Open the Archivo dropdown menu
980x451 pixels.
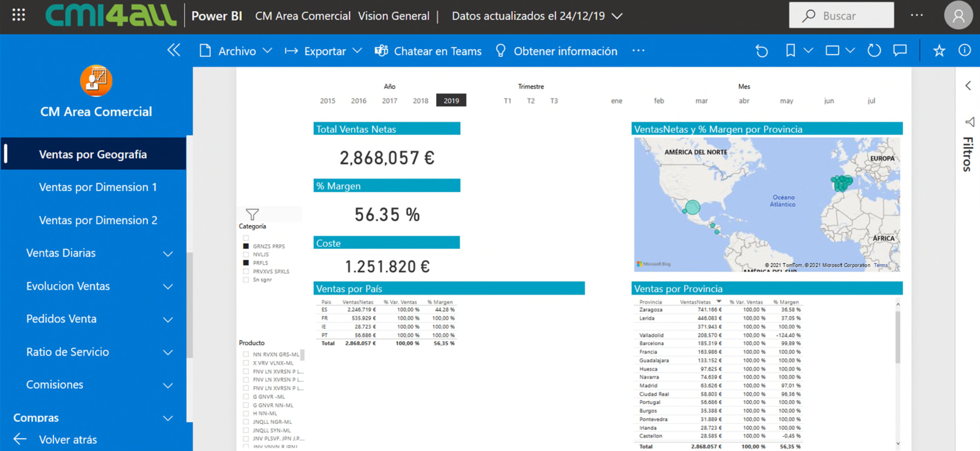(236, 51)
